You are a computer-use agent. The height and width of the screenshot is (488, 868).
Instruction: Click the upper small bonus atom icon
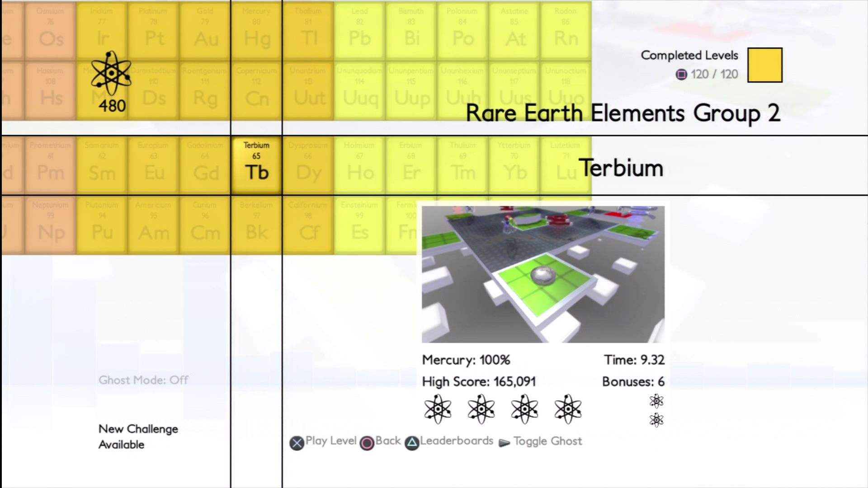pos(656,401)
